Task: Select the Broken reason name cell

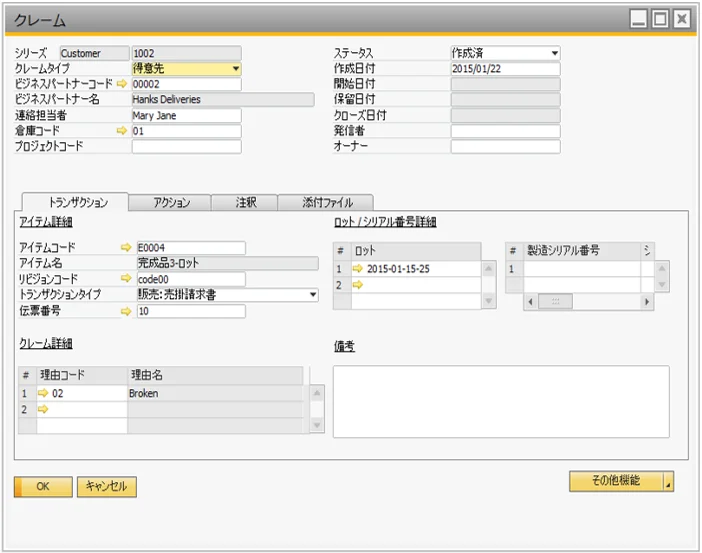Action: tap(215, 393)
